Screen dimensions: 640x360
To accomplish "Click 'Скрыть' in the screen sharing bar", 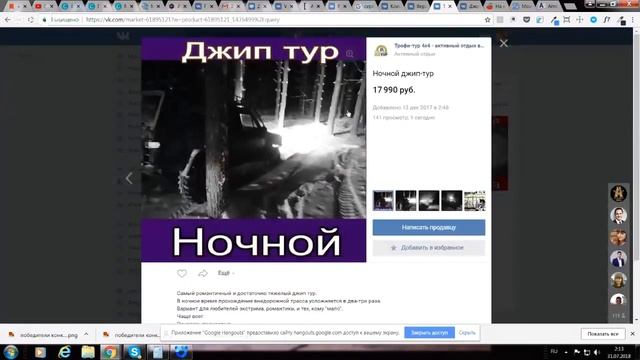I will [467, 333].
